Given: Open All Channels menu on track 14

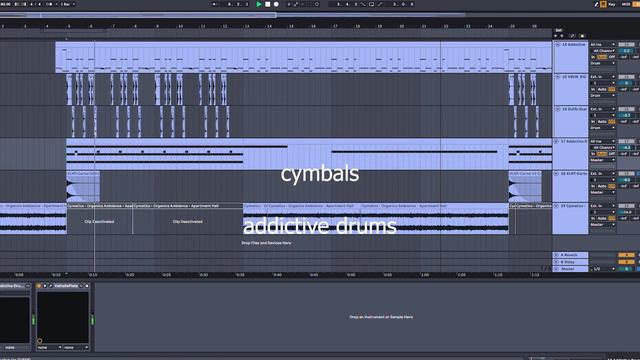Looking at the screenshot, I should pos(602,51).
